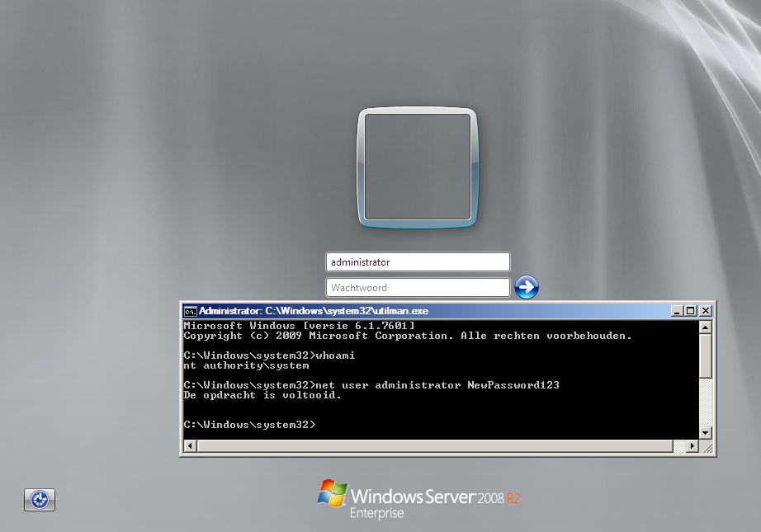
Task: Click the command window title bar text
Action: click(x=314, y=311)
